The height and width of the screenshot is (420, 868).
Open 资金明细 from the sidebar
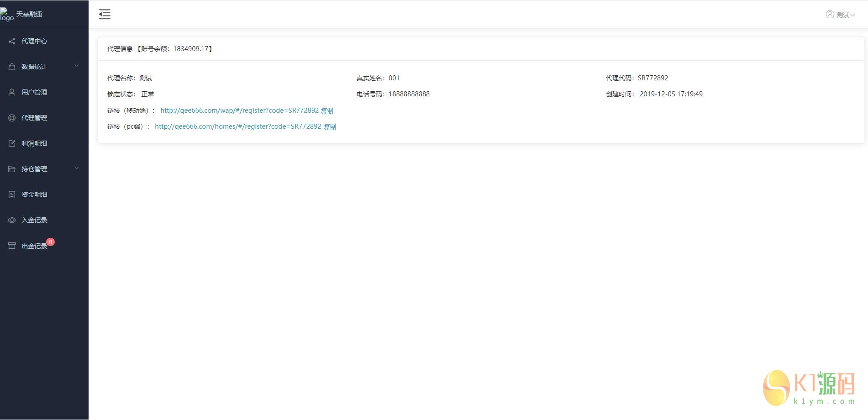[x=44, y=194]
